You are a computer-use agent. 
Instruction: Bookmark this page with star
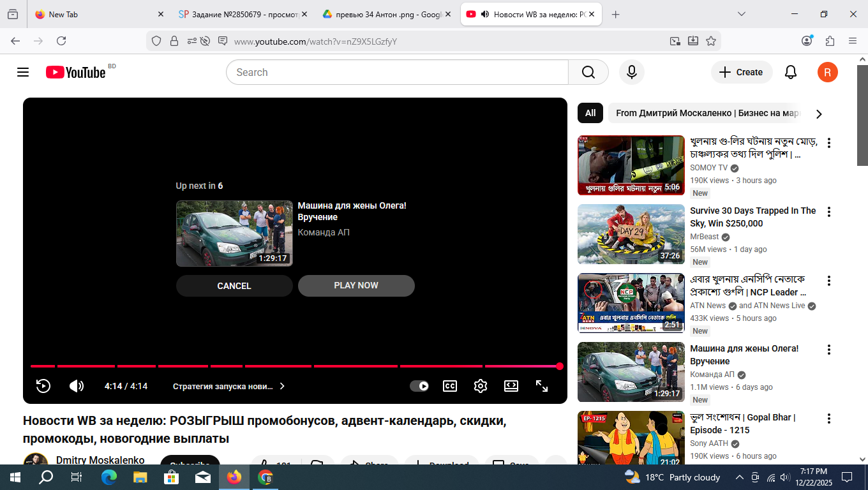[711, 41]
